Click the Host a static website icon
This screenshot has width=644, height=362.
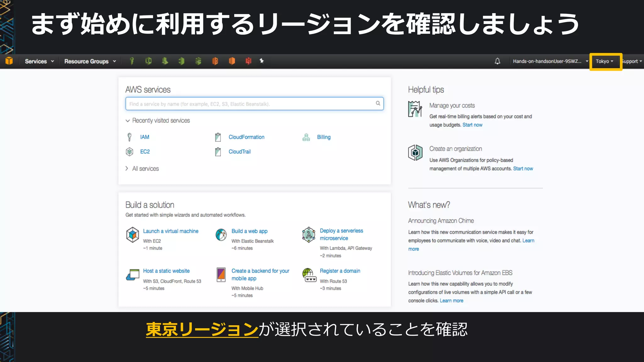click(x=133, y=275)
